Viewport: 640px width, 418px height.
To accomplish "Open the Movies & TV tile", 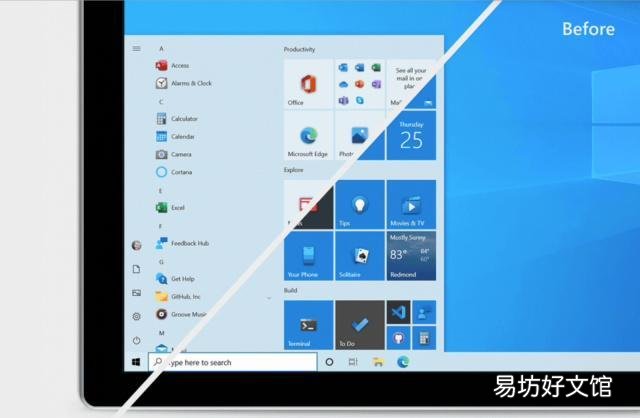I will (x=411, y=205).
